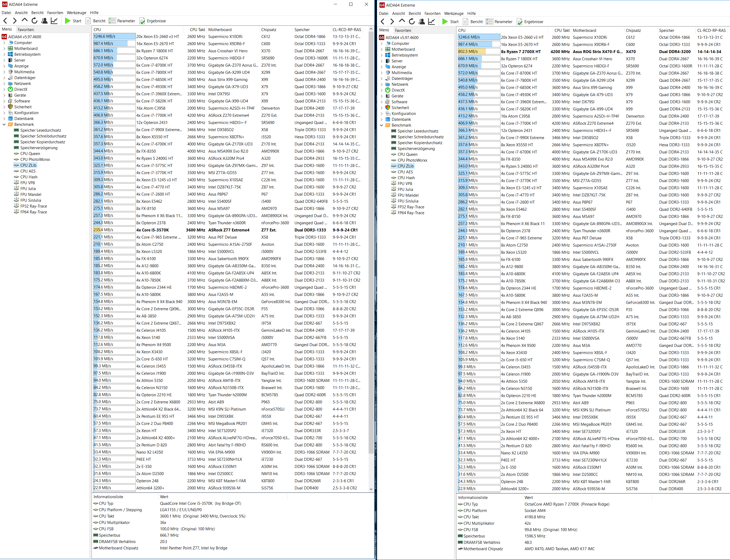
Task: Collapse the Benchmark tree node in left window
Action: (x=4, y=124)
